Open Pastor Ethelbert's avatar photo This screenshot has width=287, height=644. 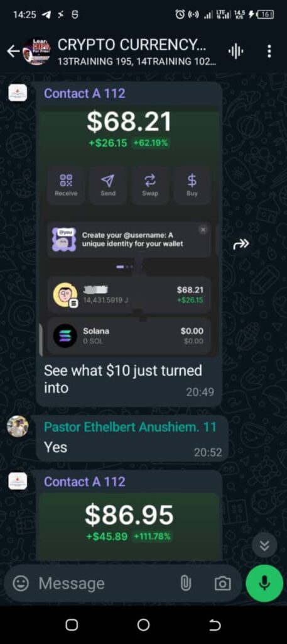[18, 426]
